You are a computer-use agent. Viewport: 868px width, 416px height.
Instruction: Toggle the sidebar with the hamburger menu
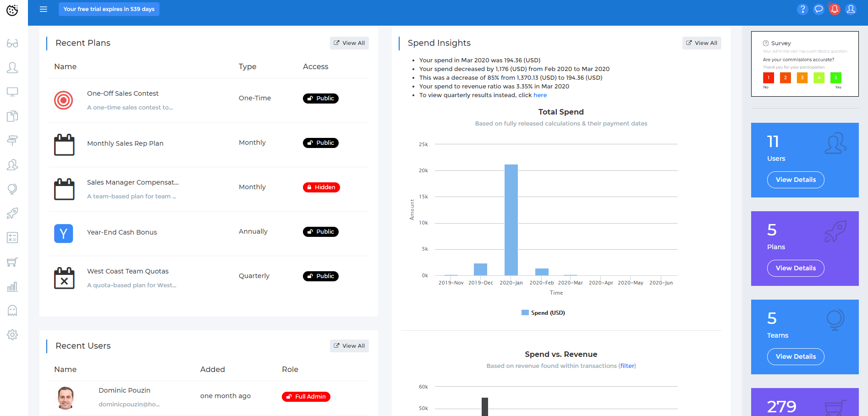click(x=43, y=9)
